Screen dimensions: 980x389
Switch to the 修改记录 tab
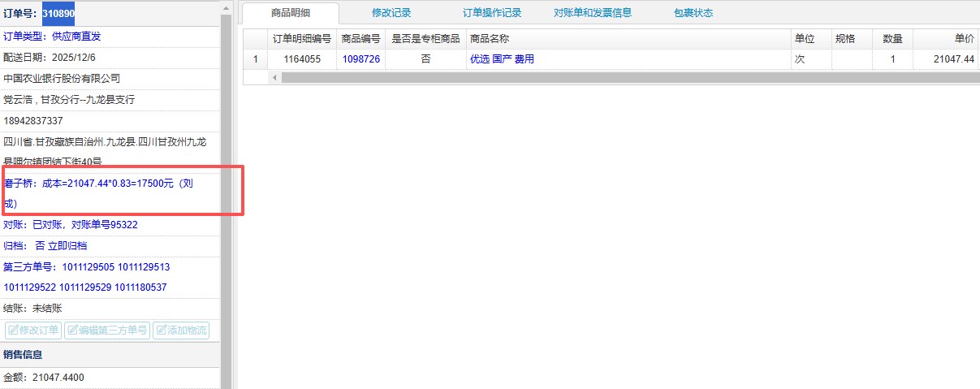(391, 13)
